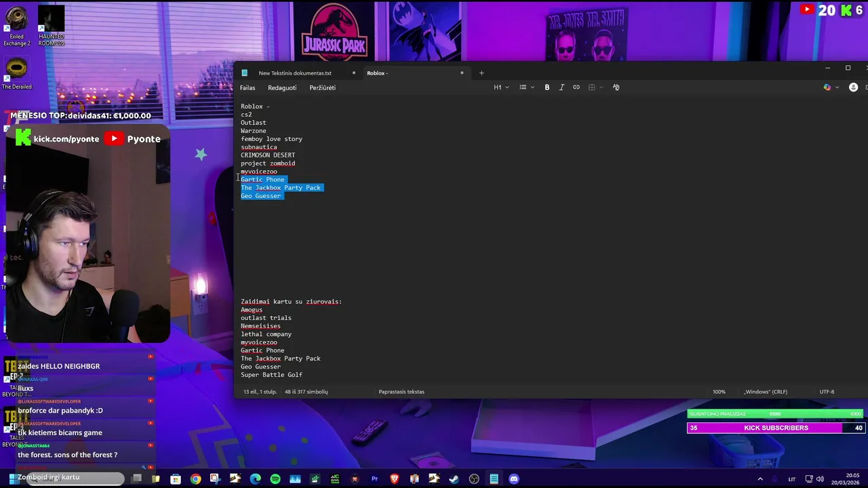
Task: Click the volume speaker tray icon
Action: pyautogui.click(x=820, y=479)
